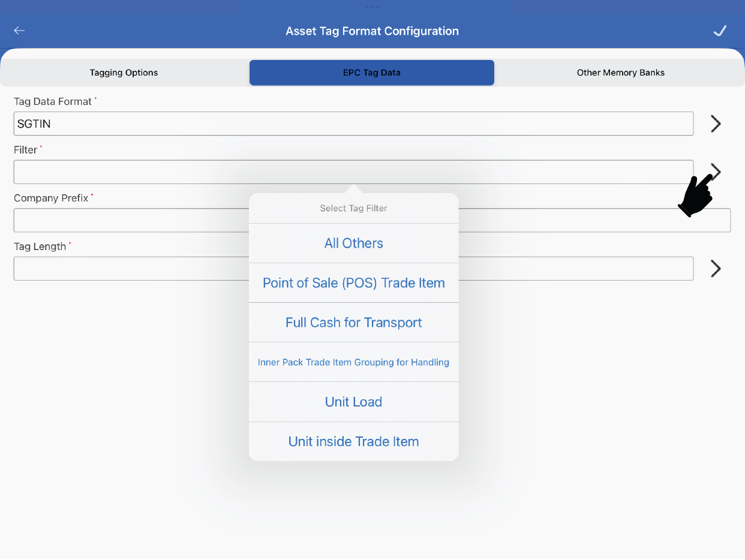Image resolution: width=745 pixels, height=560 pixels.
Task: Click the Select Tag Filter popup title
Action: (354, 208)
